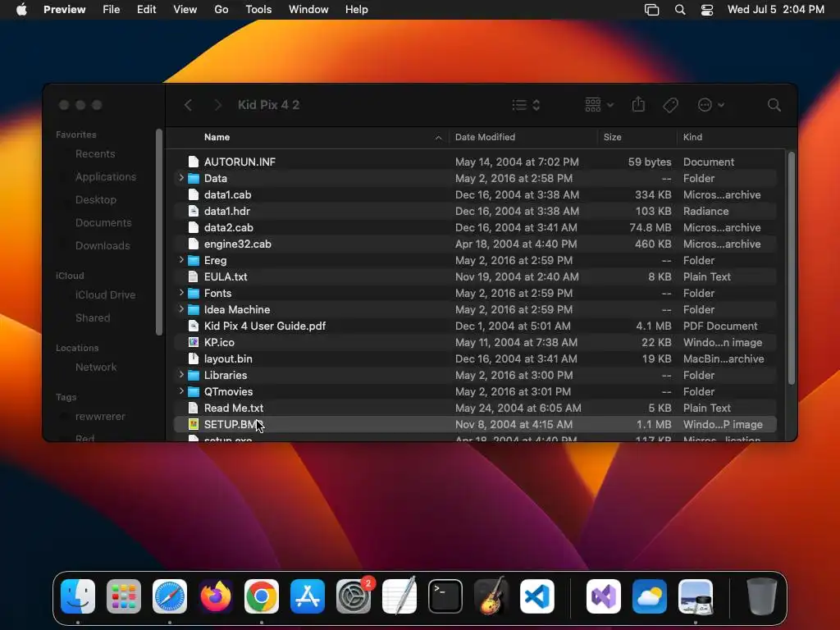The width and height of the screenshot is (840, 630).
Task: Expand the Libraries folder
Action: click(181, 374)
